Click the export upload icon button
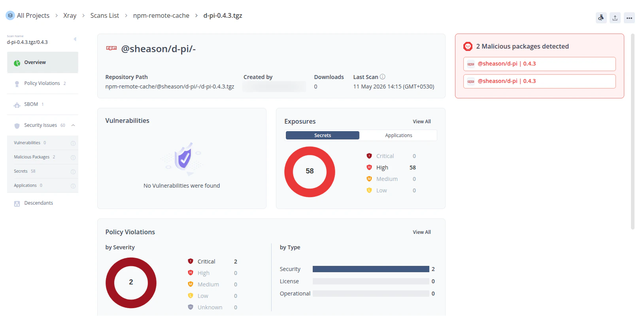Image resolution: width=644 pixels, height=320 pixels. click(615, 18)
